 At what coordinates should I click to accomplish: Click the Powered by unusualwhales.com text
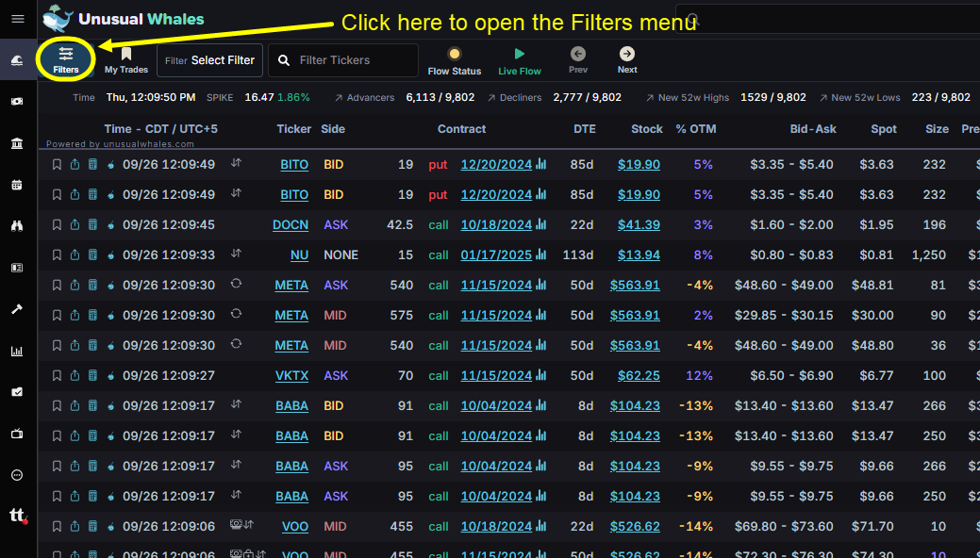[x=120, y=143]
